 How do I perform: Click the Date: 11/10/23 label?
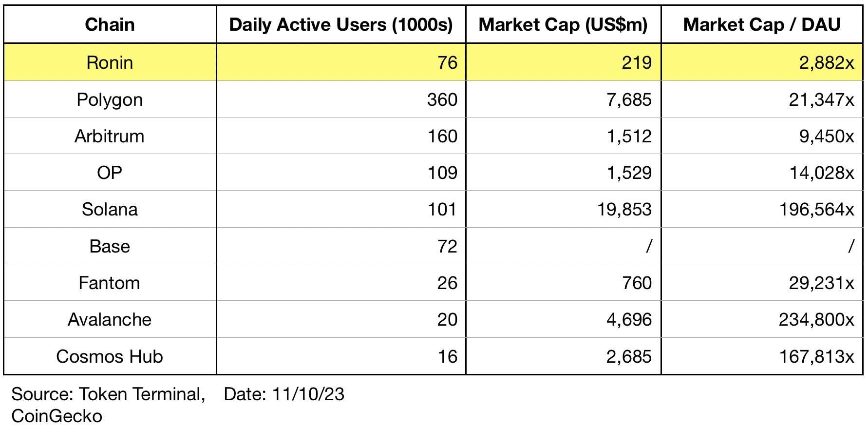284,394
